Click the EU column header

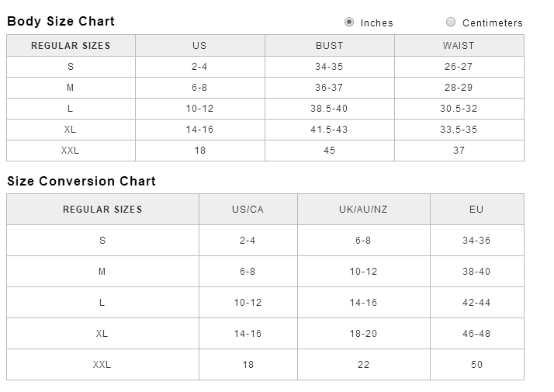point(477,210)
